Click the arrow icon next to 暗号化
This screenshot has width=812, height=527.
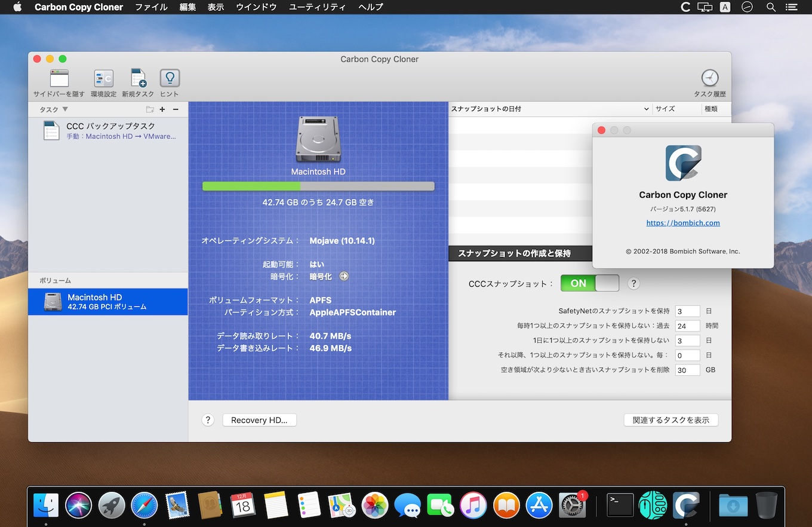coord(344,276)
